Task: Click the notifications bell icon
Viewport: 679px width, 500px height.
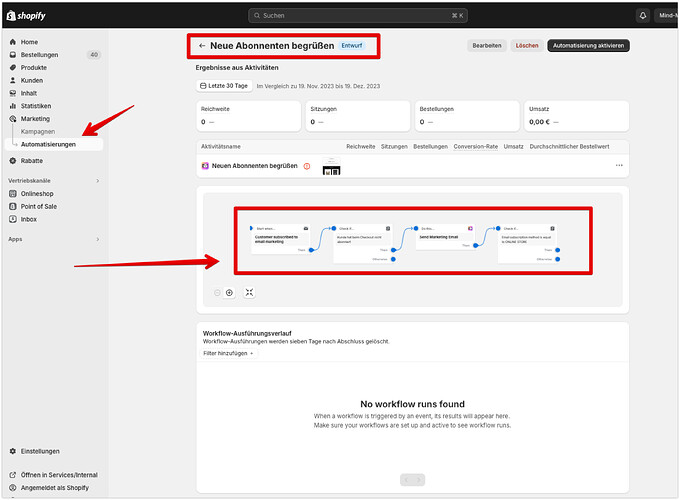Action: [x=643, y=16]
